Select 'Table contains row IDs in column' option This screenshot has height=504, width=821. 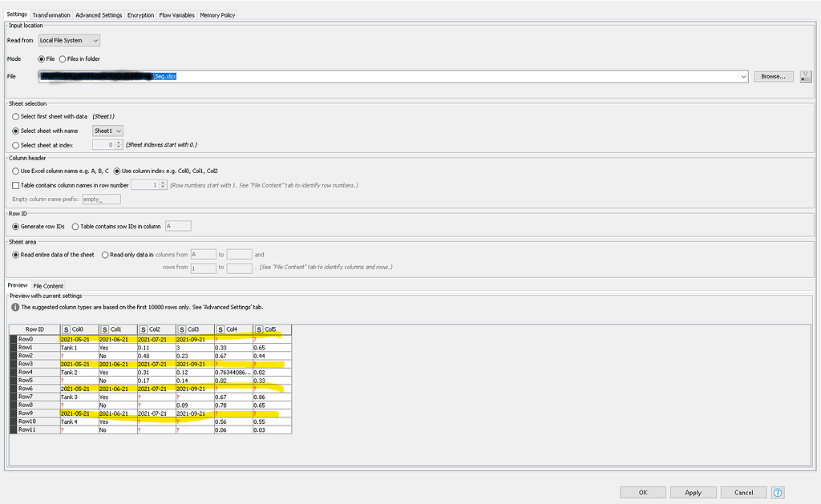77,225
